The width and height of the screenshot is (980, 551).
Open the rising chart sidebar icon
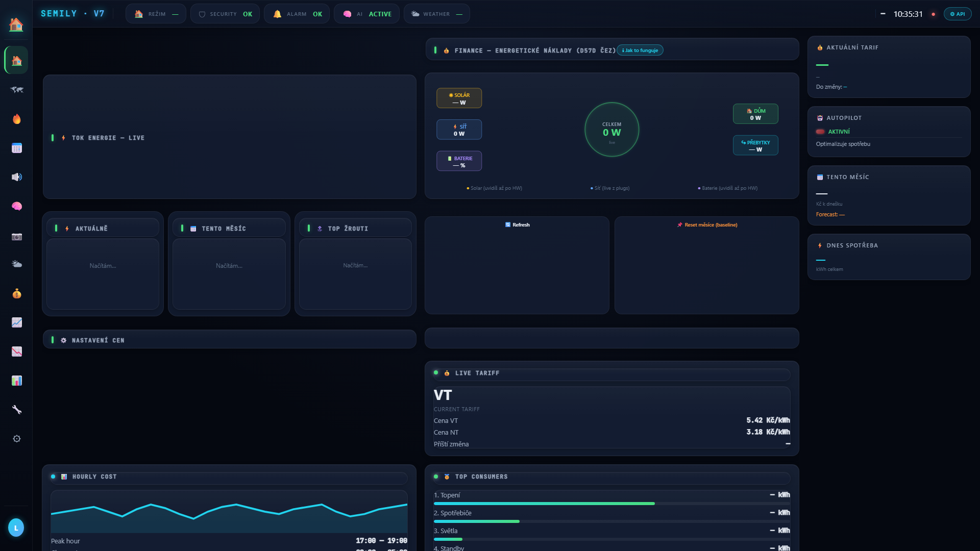click(16, 322)
